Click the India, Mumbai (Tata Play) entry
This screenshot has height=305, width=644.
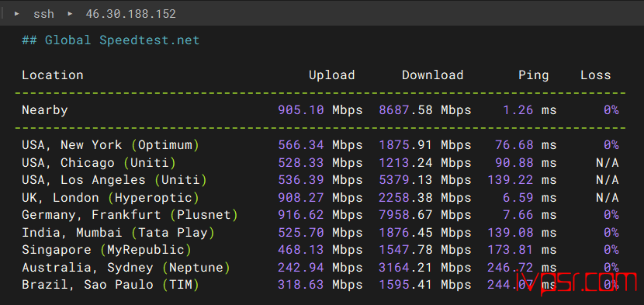(x=118, y=233)
